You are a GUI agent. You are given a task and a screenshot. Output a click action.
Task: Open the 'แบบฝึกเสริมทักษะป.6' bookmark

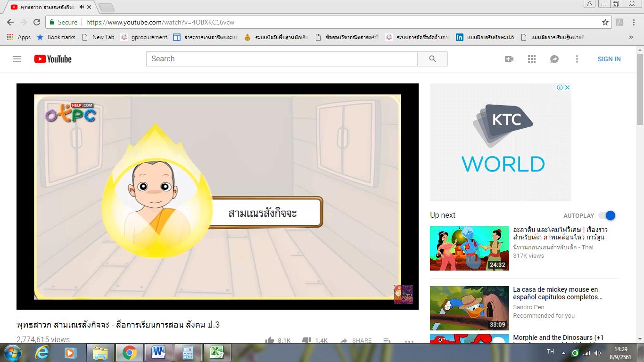click(x=485, y=37)
